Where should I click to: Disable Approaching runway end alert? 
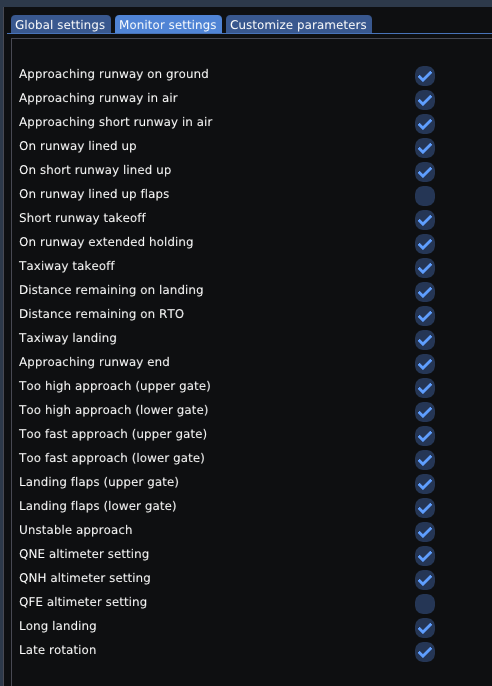425,364
